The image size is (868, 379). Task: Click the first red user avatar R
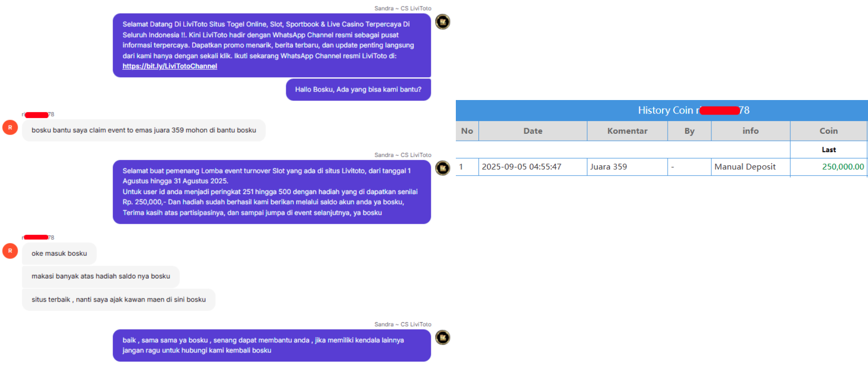pyautogui.click(x=10, y=128)
